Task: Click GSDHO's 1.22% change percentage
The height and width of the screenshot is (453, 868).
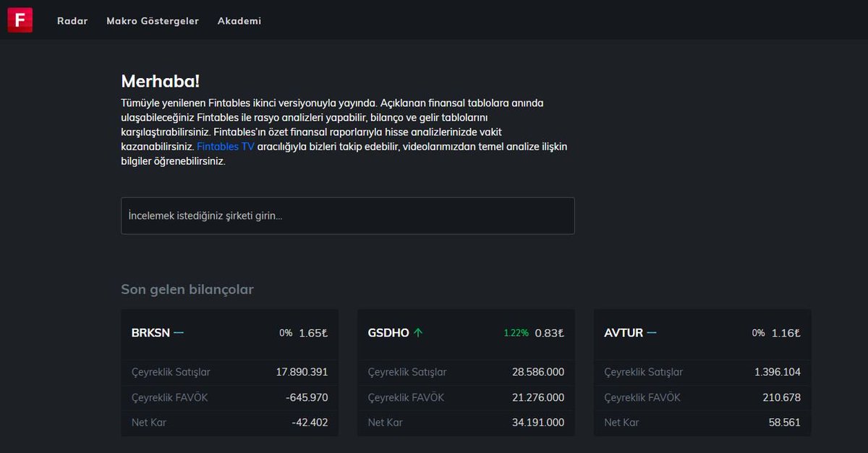Action: point(516,333)
